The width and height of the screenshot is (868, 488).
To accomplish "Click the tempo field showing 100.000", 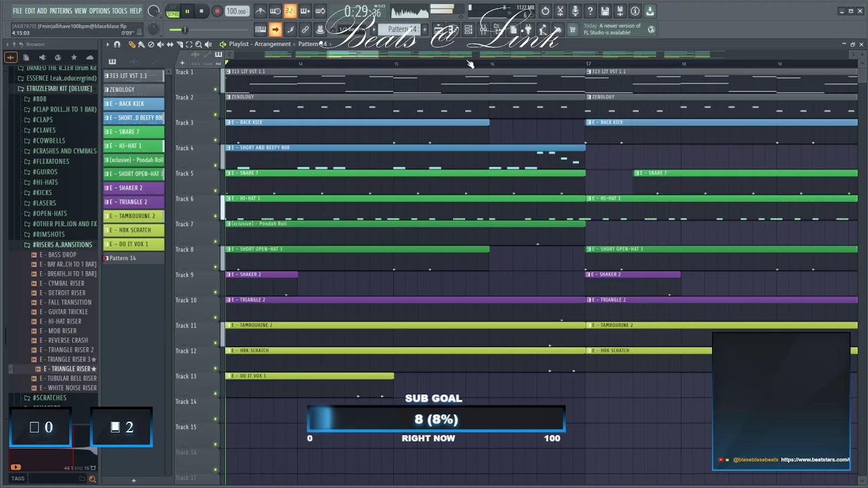I will click(237, 12).
